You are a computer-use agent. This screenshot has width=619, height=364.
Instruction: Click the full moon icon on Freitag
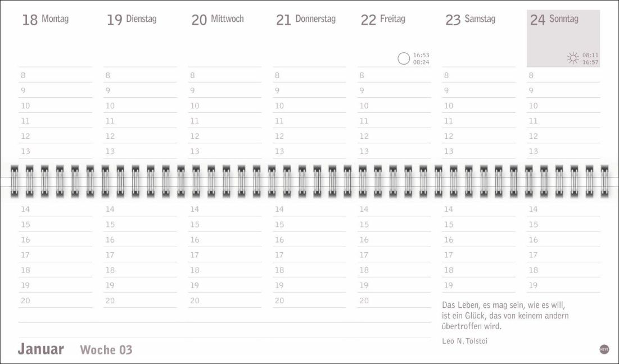[404, 58]
